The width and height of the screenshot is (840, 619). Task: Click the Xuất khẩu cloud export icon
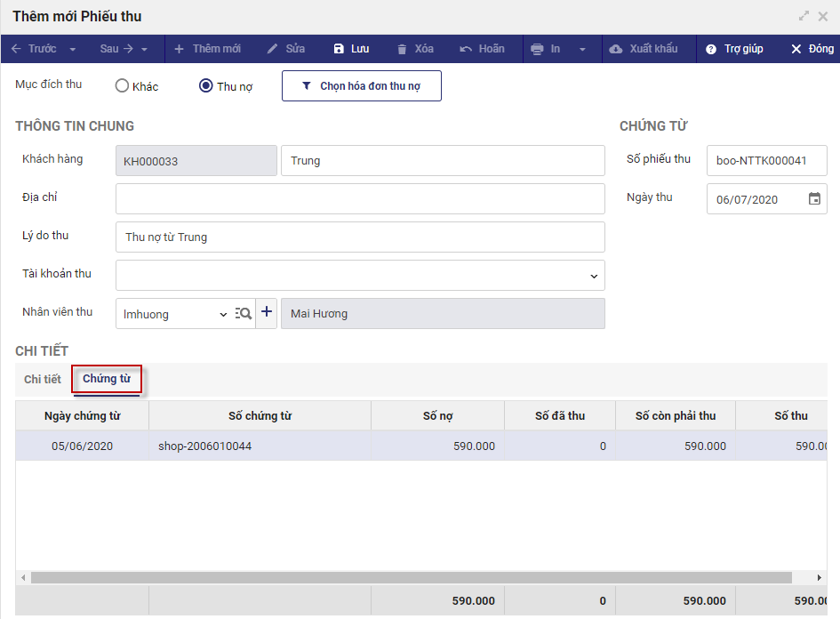tap(616, 49)
